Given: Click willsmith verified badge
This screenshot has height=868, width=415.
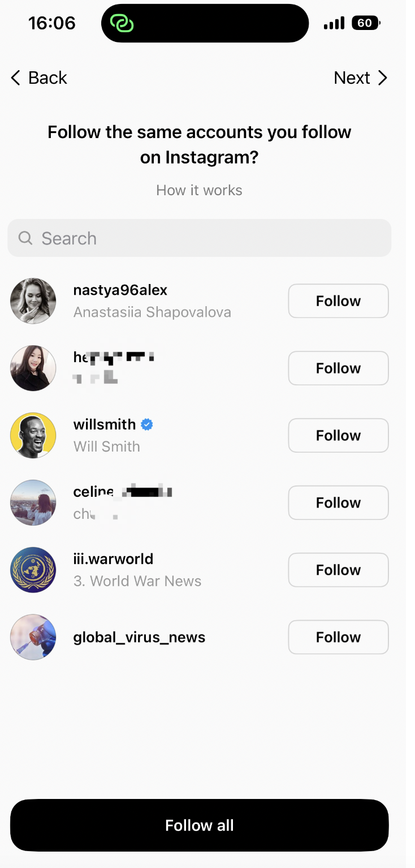Looking at the screenshot, I should 147,424.
